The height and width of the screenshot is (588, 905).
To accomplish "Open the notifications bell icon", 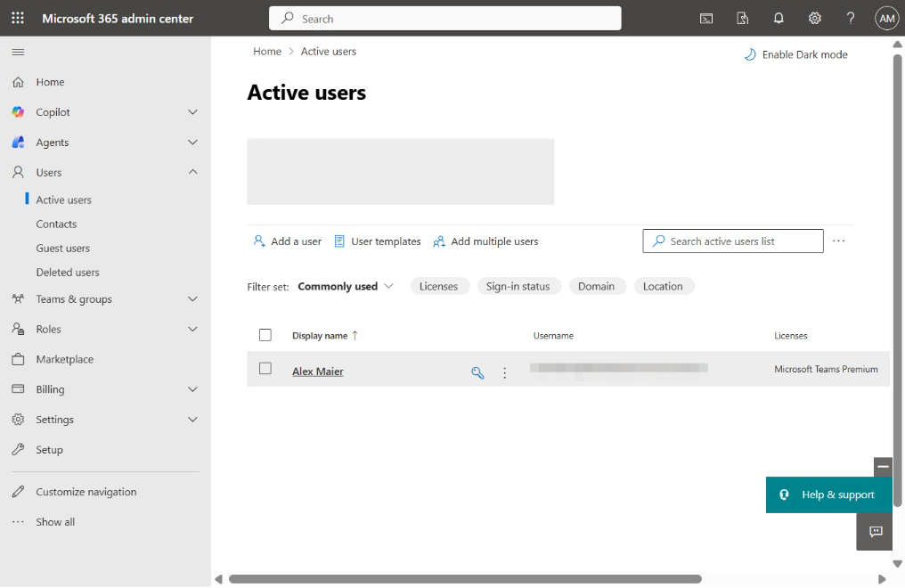I will tap(779, 19).
